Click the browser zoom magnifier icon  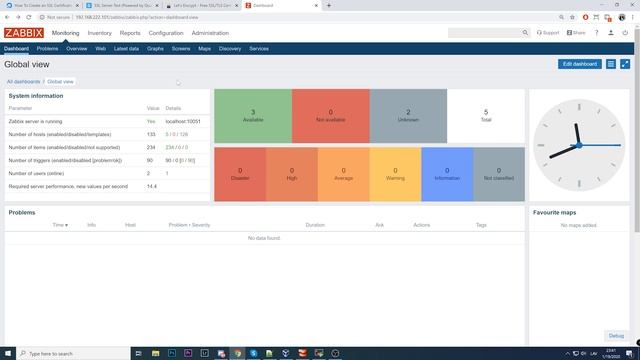[561, 17]
